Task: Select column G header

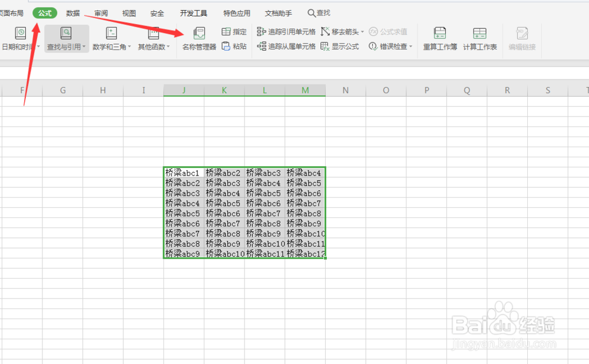Action: 63,90
